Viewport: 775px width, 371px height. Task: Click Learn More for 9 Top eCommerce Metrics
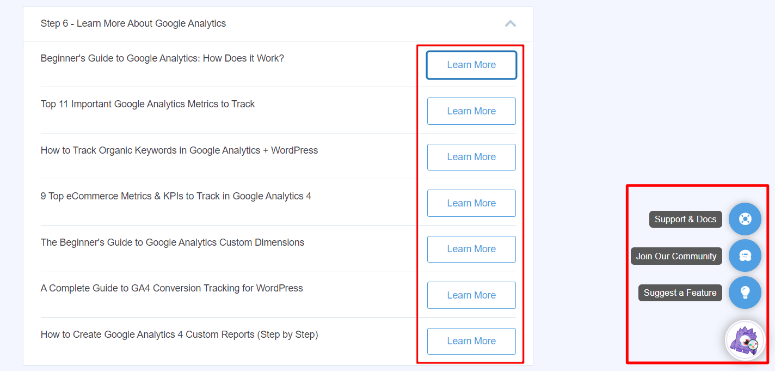(471, 203)
